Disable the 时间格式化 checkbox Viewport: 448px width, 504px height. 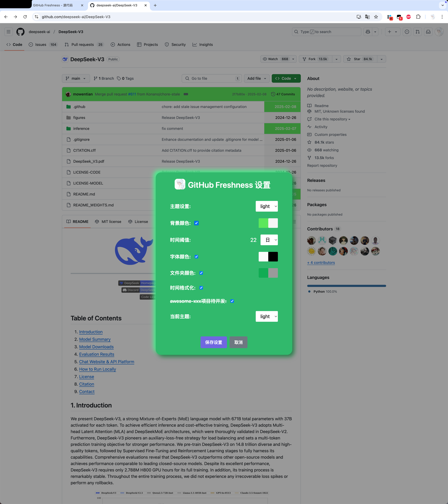[x=201, y=288]
